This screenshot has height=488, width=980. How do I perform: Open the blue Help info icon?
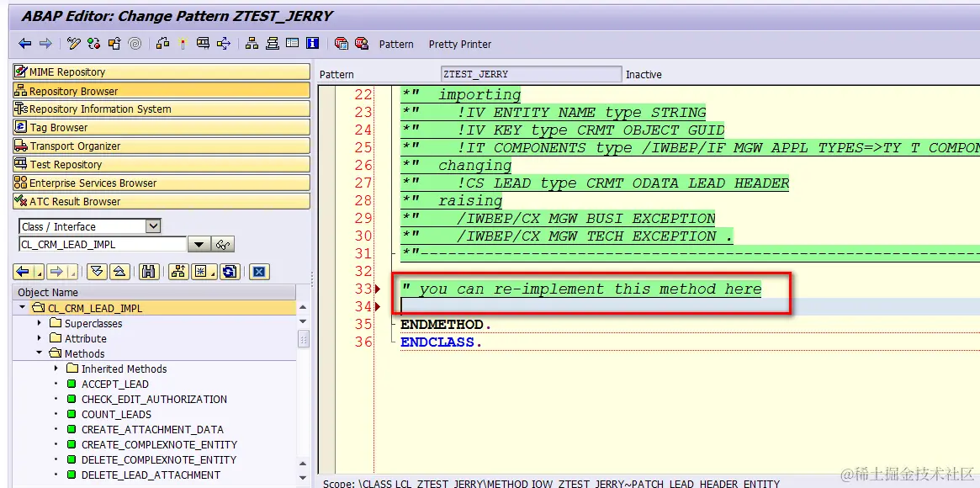click(312, 43)
